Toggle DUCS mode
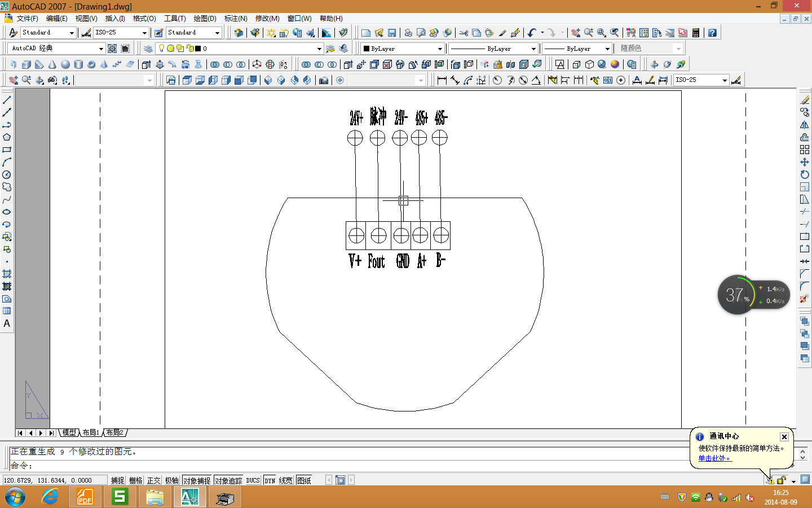This screenshot has width=812, height=508. [253, 480]
